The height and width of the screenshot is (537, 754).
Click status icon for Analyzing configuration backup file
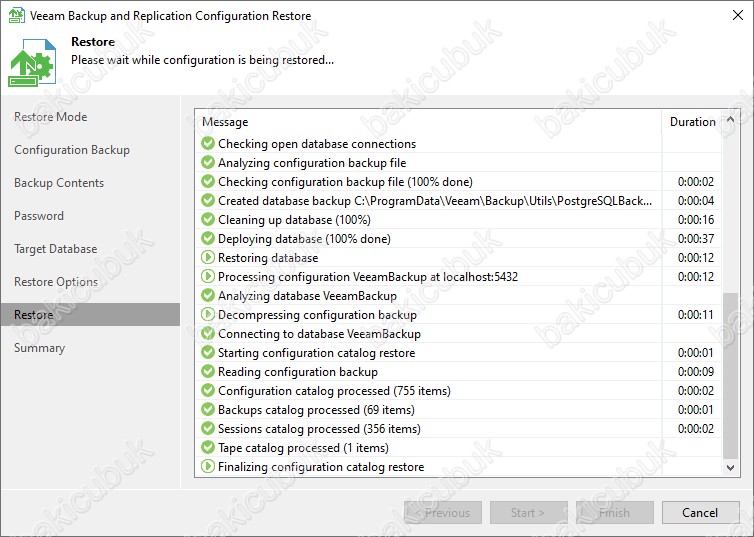[208, 162]
